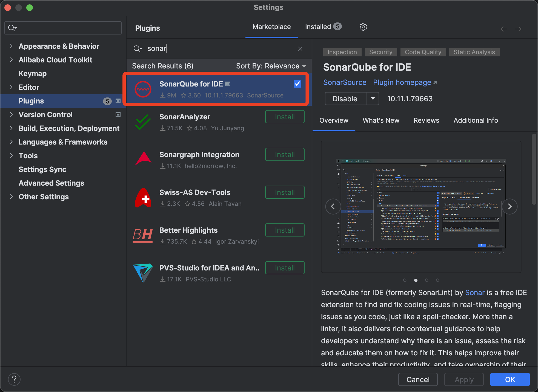The height and width of the screenshot is (392, 538).
Task: Filter by the Code Quality tag
Action: point(423,52)
